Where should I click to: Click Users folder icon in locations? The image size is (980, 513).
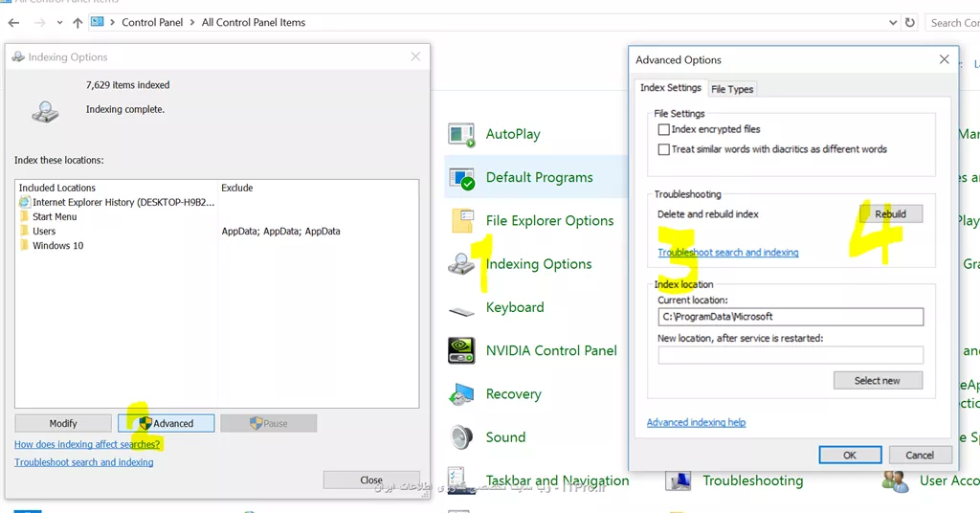click(x=24, y=231)
